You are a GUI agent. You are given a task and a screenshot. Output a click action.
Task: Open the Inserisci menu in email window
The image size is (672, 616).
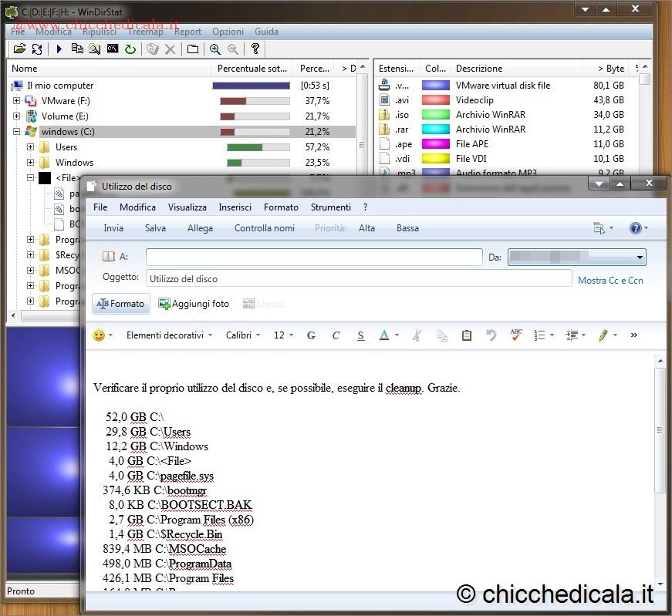coord(235,207)
